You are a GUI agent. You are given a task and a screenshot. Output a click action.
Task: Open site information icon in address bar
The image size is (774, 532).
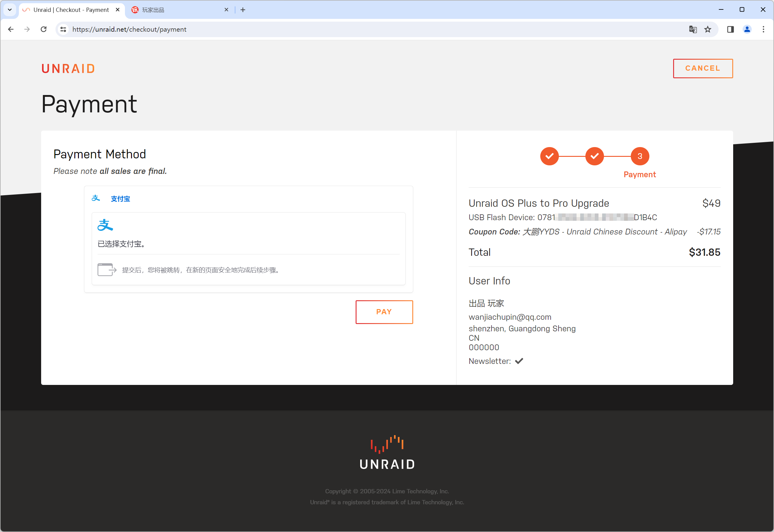pyautogui.click(x=63, y=29)
